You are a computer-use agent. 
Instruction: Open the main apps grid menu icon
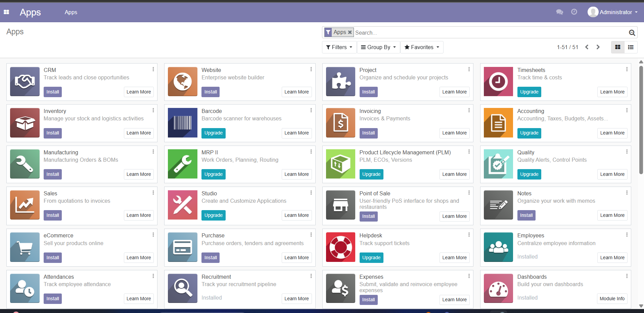tap(6, 12)
